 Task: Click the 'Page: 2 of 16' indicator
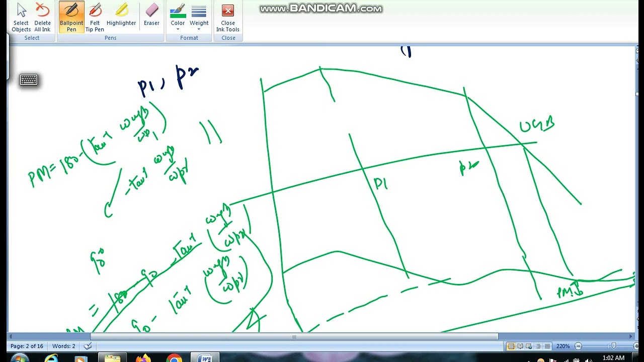click(27, 346)
